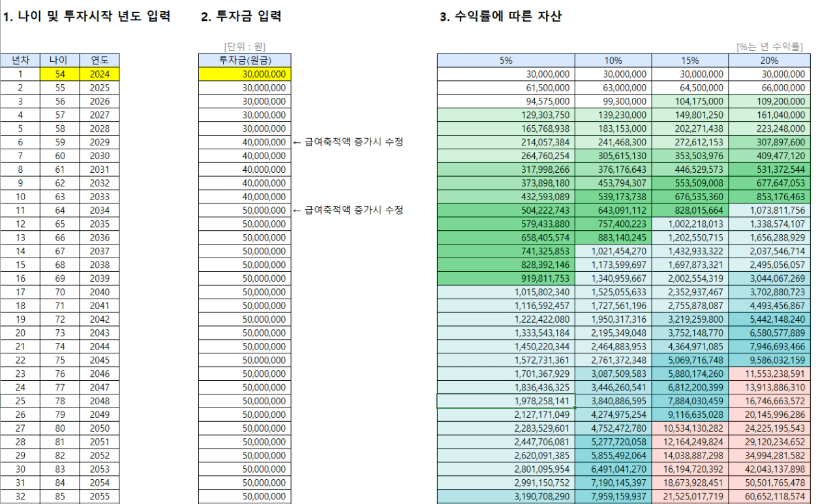
Task: Click the 20% return column header
Action: tap(768, 61)
